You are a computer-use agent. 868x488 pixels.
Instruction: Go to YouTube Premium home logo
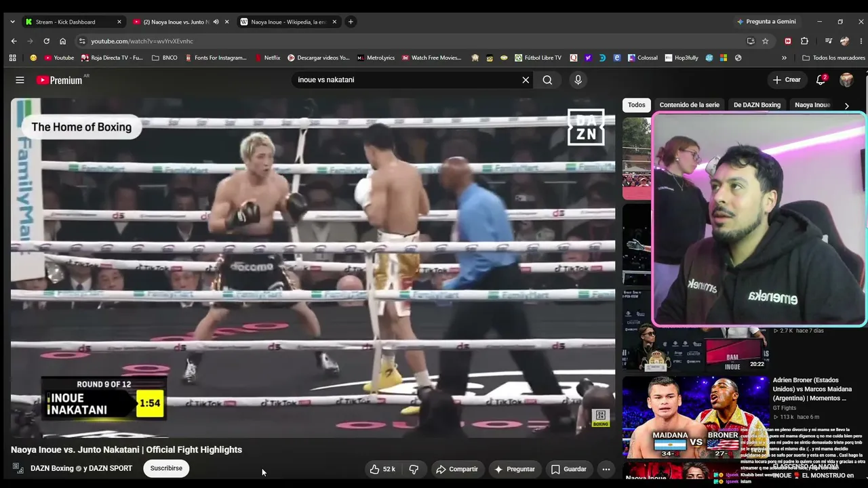coord(59,80)
